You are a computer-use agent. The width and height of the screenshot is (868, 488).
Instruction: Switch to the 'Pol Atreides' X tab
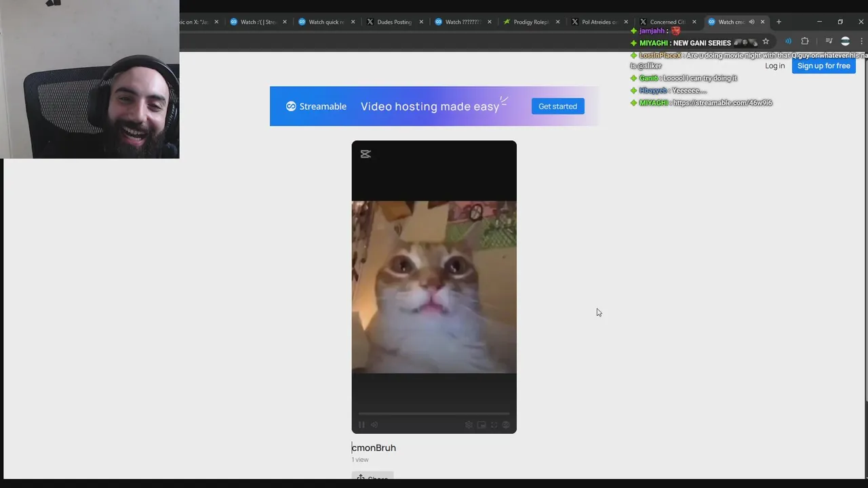[599, 22]
